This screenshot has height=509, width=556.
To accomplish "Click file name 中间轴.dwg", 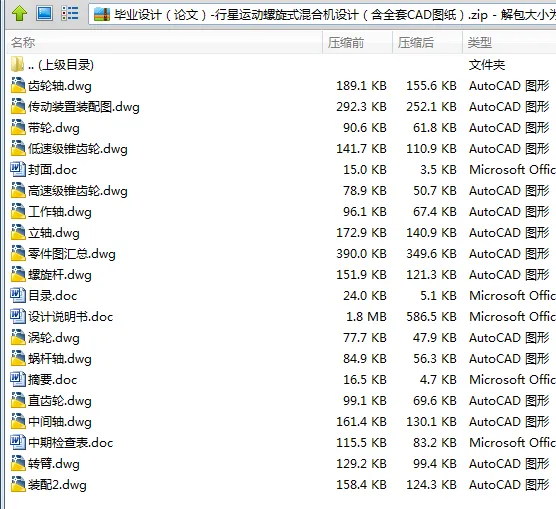I will pyautogui.click(x=60, y=422).
